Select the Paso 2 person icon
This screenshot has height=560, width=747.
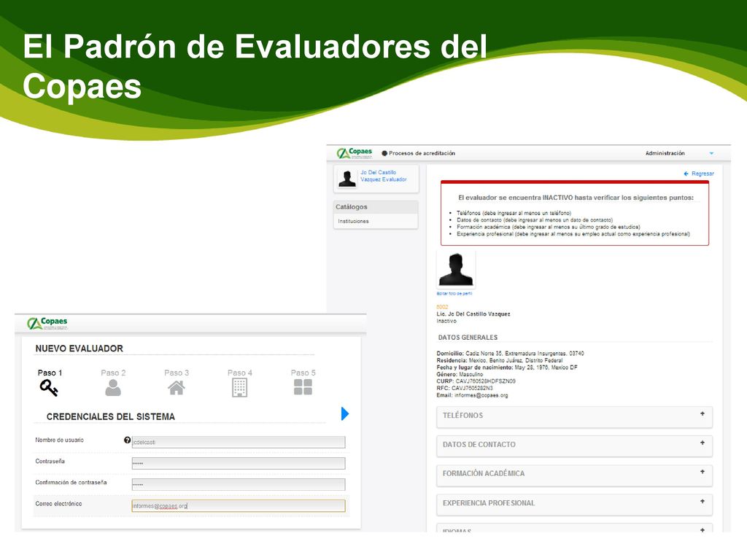click(x=113, y=388)
